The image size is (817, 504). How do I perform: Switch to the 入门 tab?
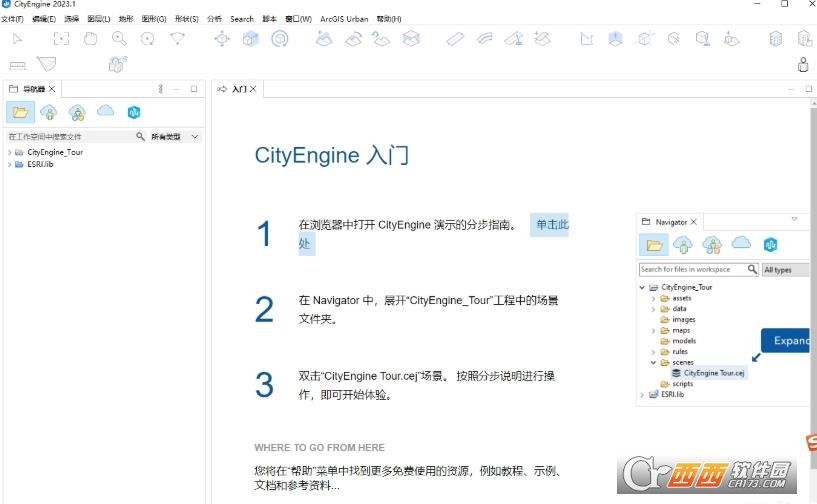point(239,89)
